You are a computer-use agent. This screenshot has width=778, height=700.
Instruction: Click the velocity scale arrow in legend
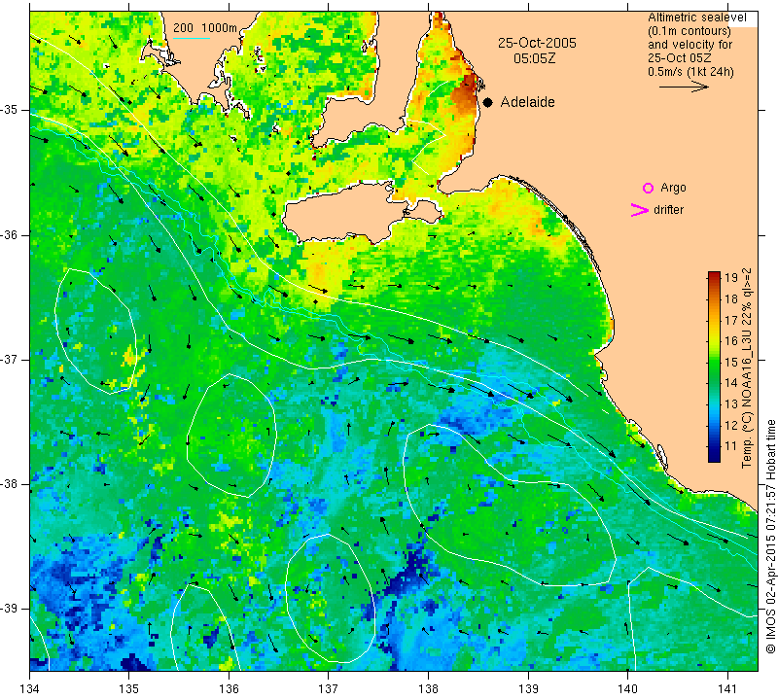point(684,87)
